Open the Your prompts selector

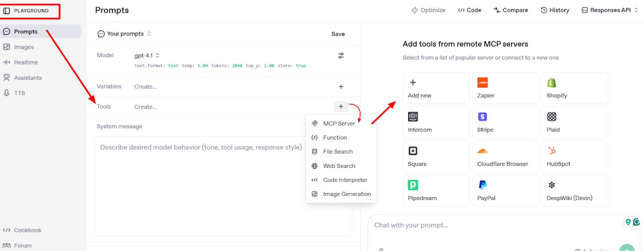tap(124, 34)
